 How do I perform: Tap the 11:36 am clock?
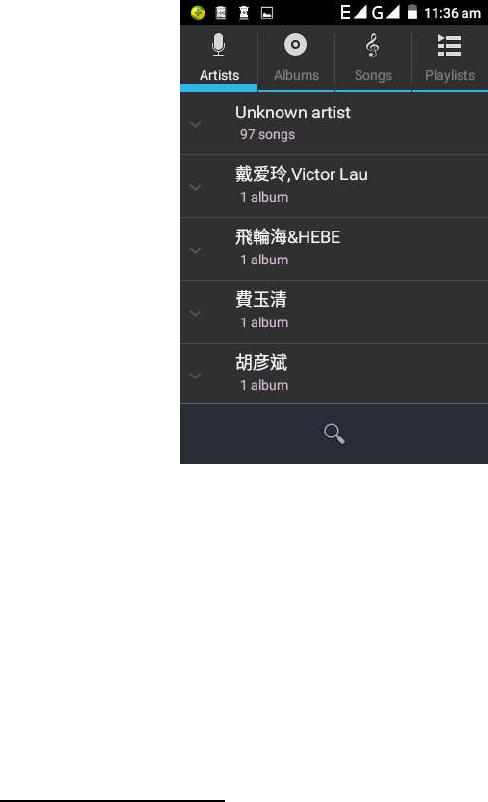tap(452, 13)
